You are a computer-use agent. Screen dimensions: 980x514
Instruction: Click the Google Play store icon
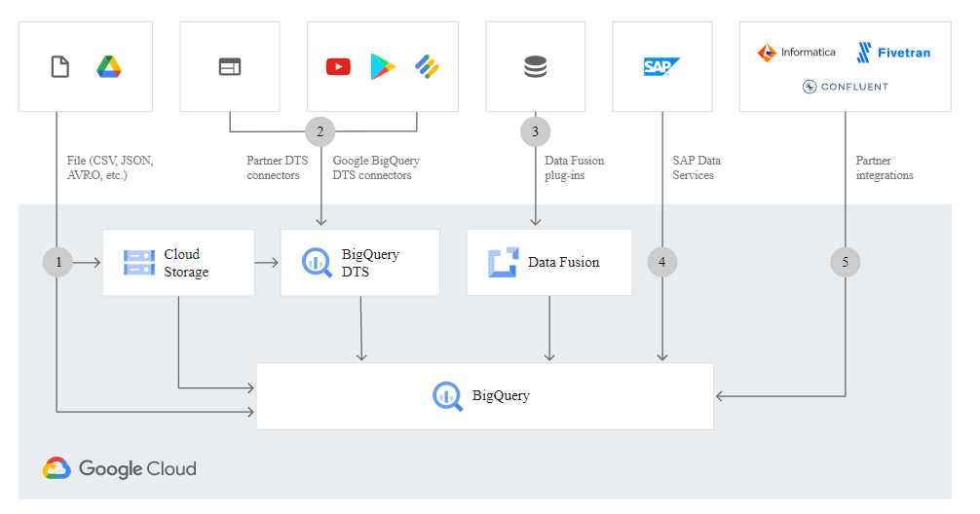pyautogui.click(x=383, y=67)
